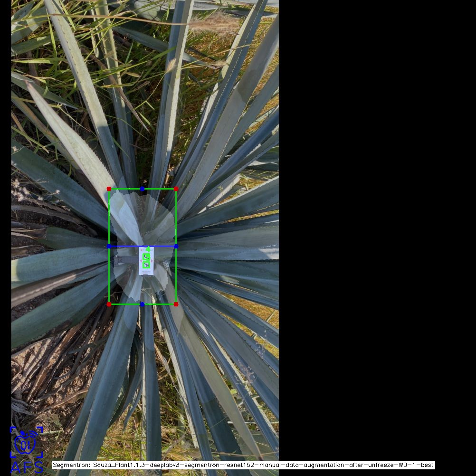This screenshot has width=476, height=476.
Task: Click the AFS apple logo icon
Action: 27,442
